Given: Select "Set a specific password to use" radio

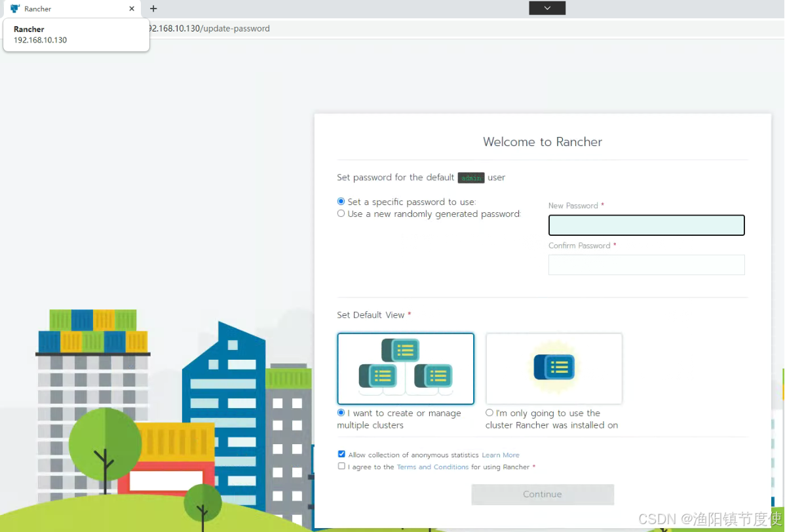Looking at the screenshot, I should [341, 201].
